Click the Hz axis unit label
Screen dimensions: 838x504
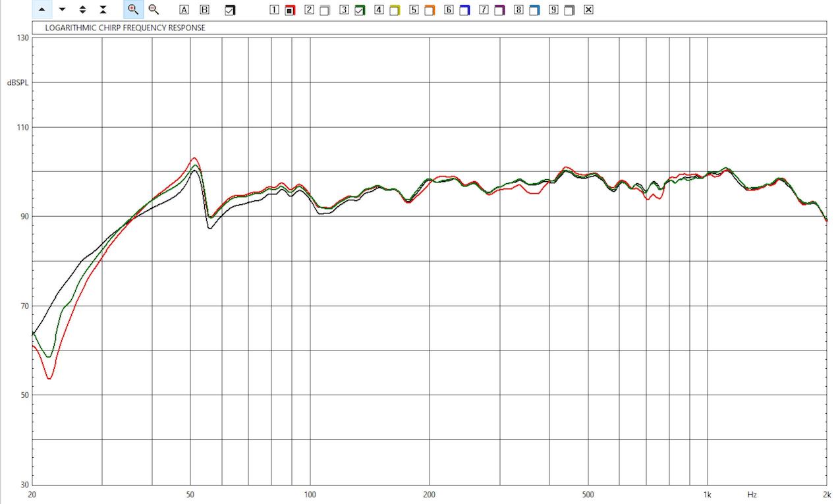pyautogui.click(x=752, y=493)
